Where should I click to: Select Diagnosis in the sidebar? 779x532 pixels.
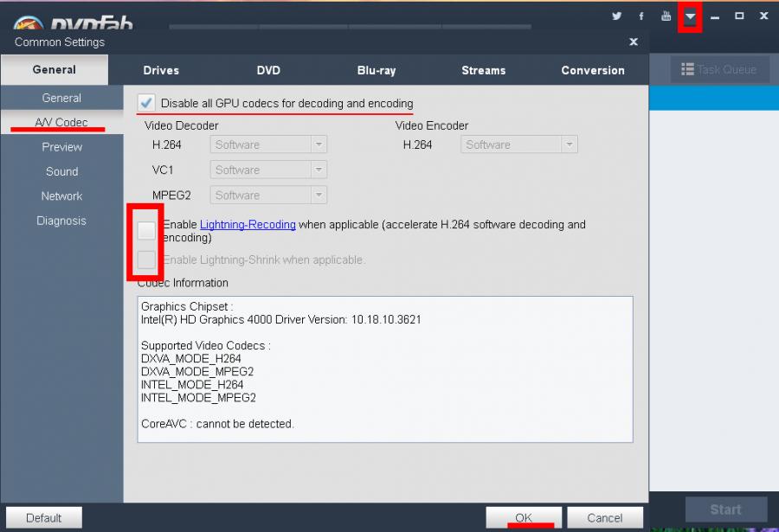point(61,221)
